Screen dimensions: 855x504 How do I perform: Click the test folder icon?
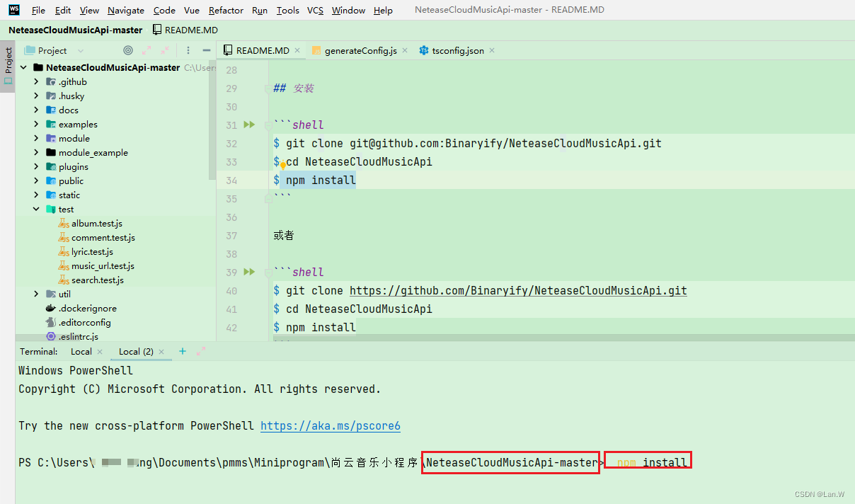click(51, 210)
